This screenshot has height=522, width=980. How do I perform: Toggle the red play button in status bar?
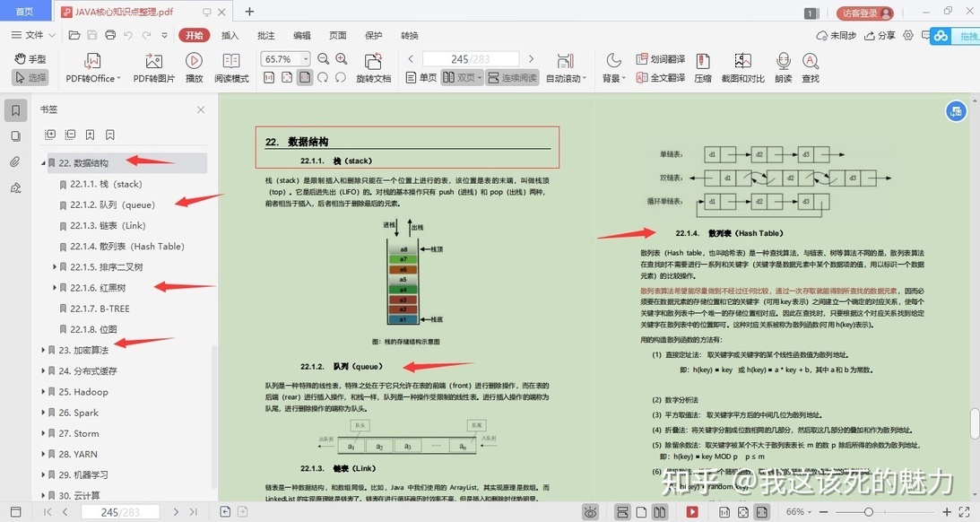pyautogui.click(x=692, y=512)
